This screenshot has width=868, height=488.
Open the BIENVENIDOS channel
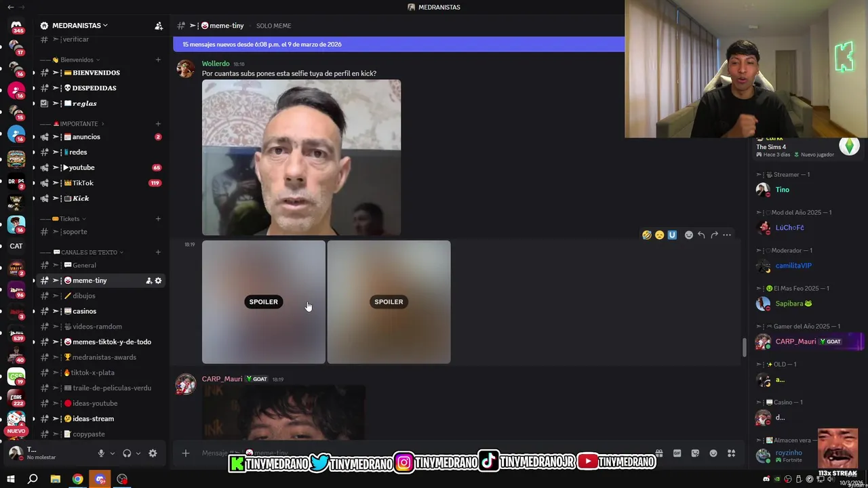[100, 73]
